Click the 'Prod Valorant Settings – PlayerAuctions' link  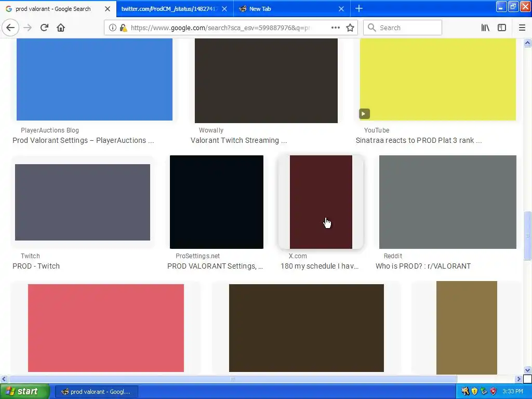point(83,140)
